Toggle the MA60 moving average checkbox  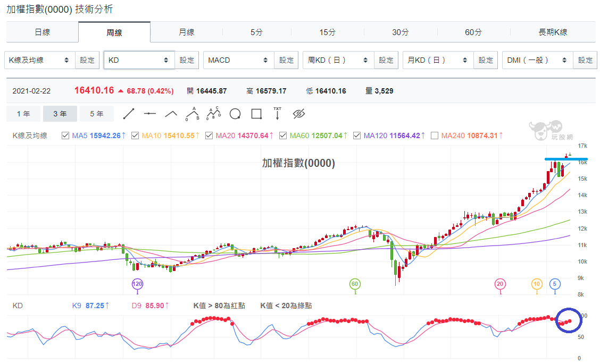coord(283,136)
